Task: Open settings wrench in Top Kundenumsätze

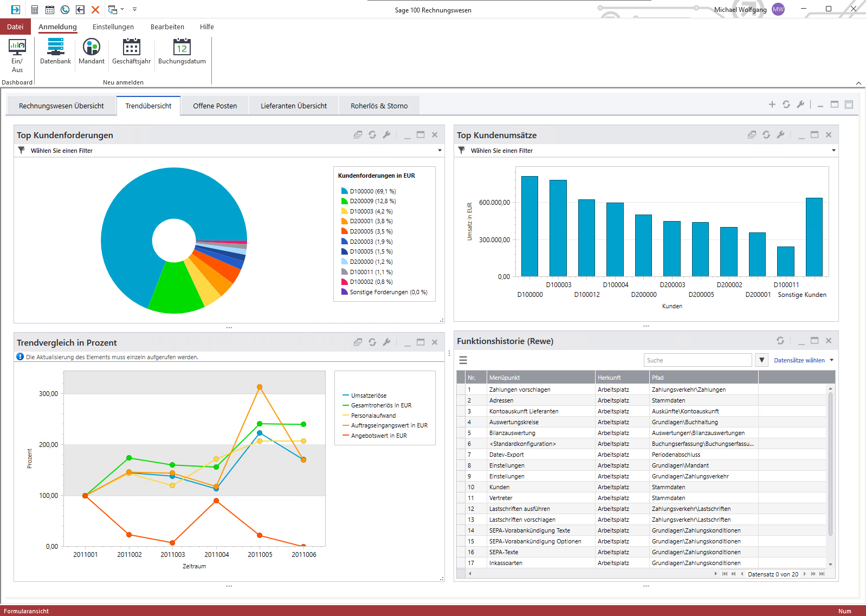Action: tap(780, 135)
